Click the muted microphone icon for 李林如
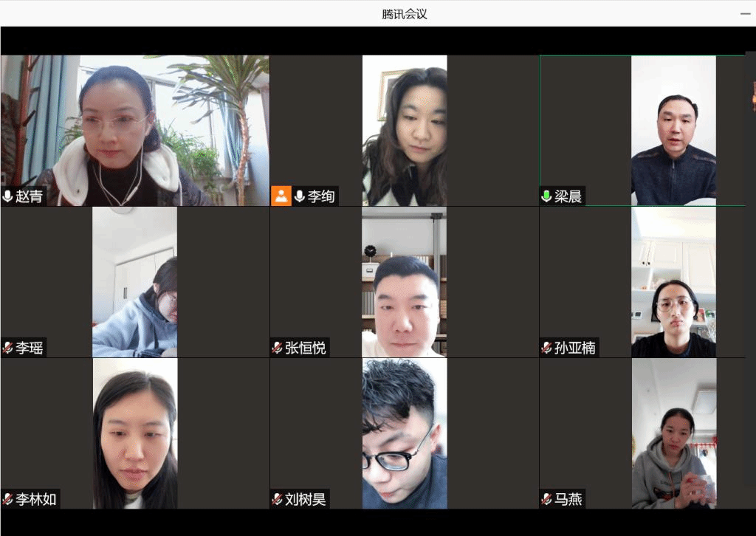 coord(8,499)
